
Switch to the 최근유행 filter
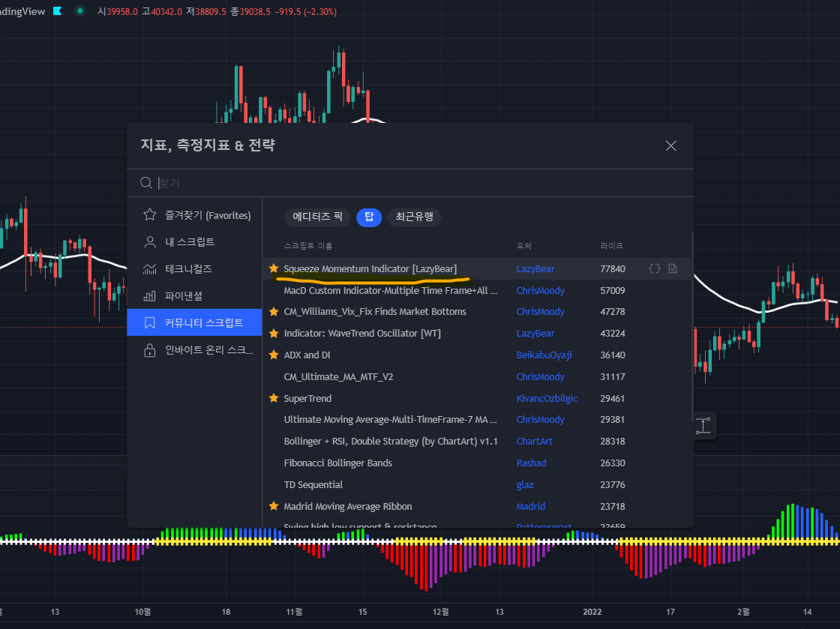click(x=413, y=217)
